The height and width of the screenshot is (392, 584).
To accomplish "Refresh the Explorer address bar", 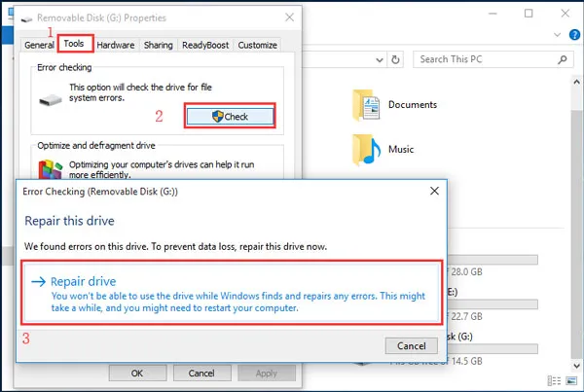I will (395, 59).
